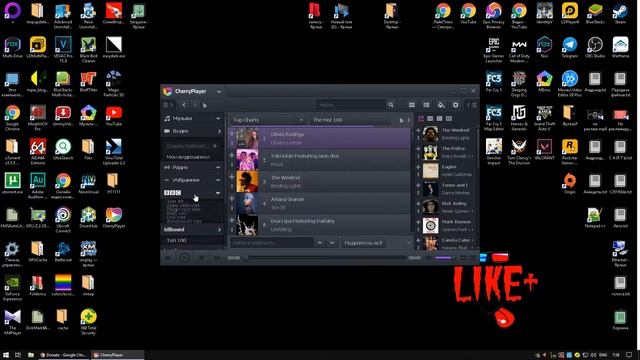This screenshot has height=360, width=640.
Task: Go back with the left navigation arrow
Action: 184,105
